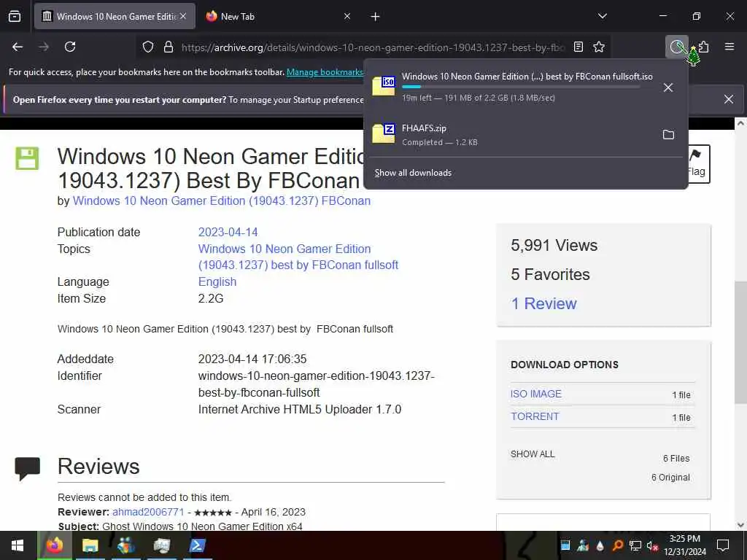
Task: Click the Manage bookmarks link
Action: [325, 72]
